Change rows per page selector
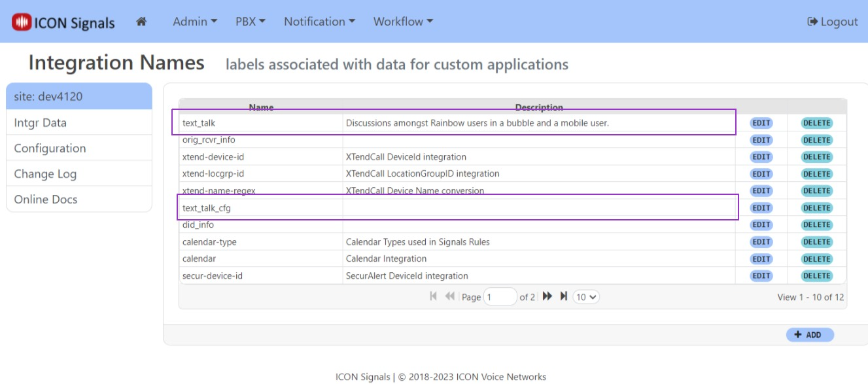The width and height of the screenshot is (868, 384). (585, 297)
